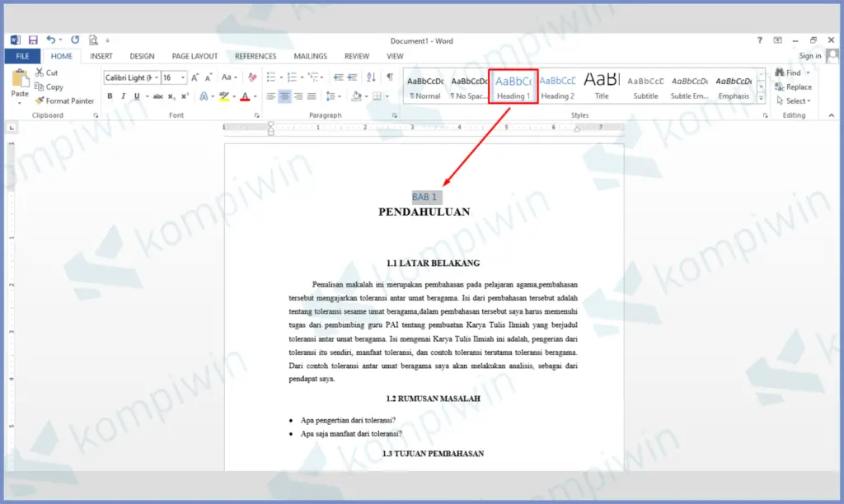Sort the selected text alphabetically
Viewport: 844px width, 504px height.
(x=369, y=77)
